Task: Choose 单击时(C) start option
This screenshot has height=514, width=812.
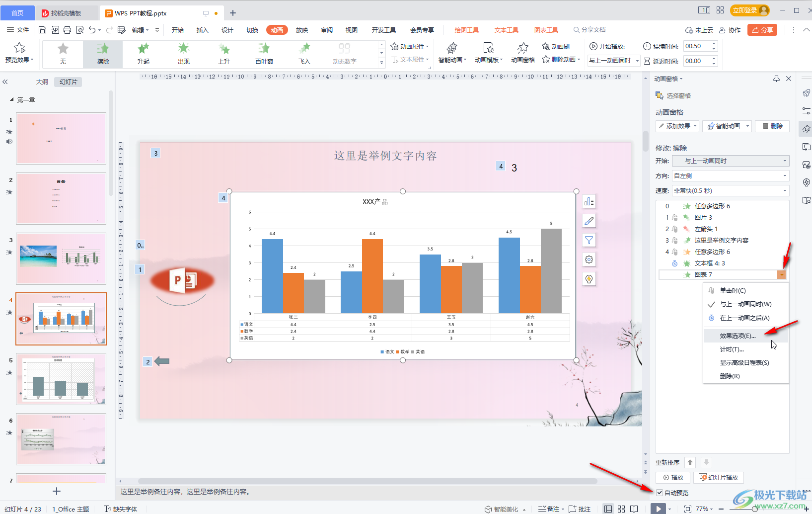Action: (x=745, y=290)
